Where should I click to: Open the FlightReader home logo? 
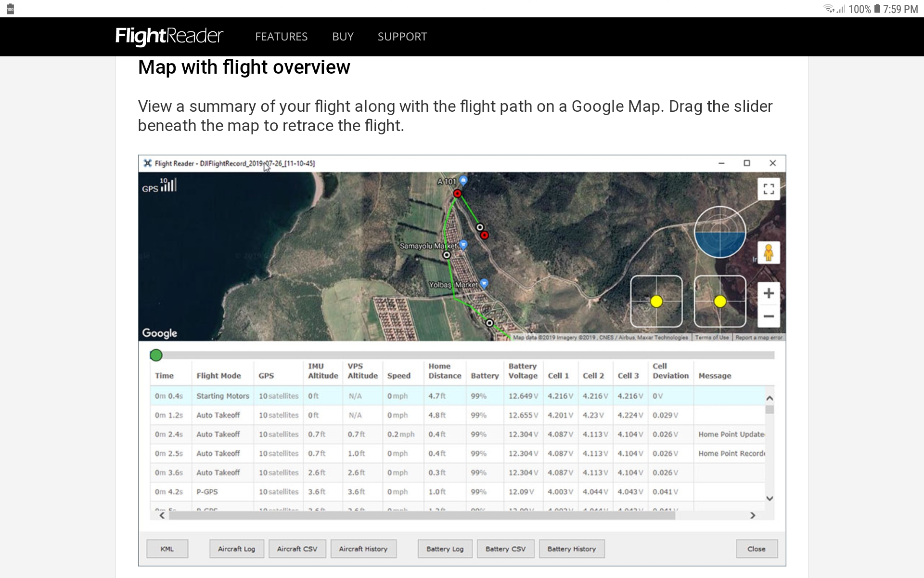click(x=169, y=37)
